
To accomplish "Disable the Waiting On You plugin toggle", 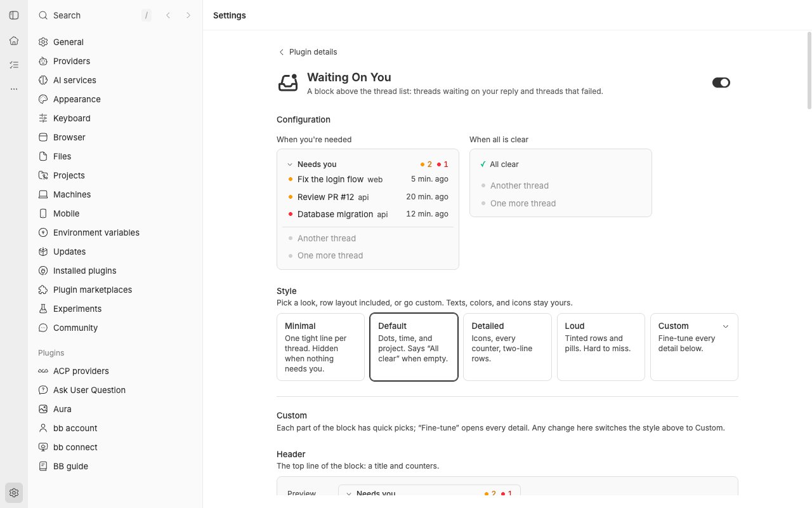I will 721,83.
